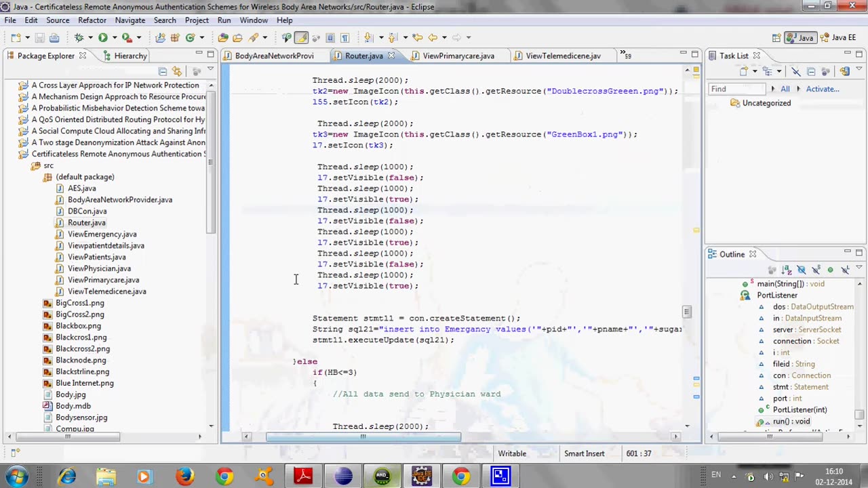The image size is (868, 488).
Task: Open Firefox from the taskbar
Action: click(184, 476)
